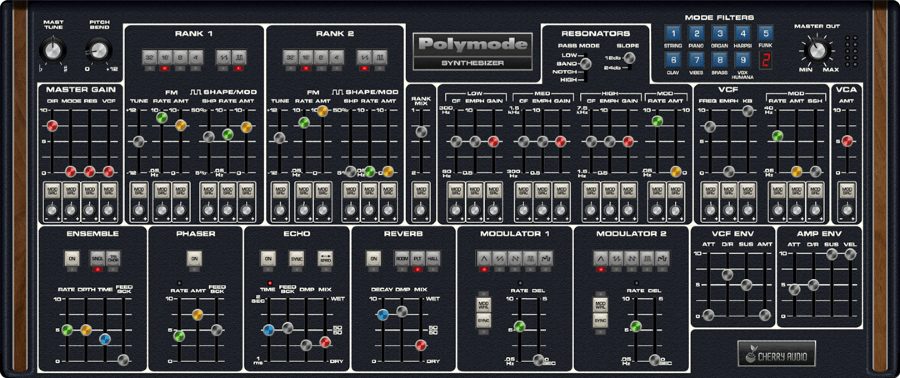Select Modulator 2 triangle waveform

click(601, 258)
